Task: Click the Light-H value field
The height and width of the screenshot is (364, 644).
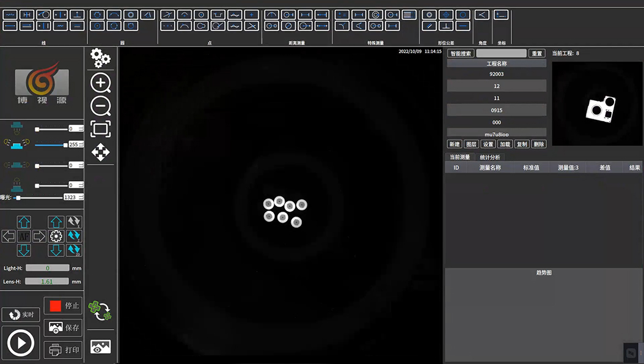Action: point(47,268)
